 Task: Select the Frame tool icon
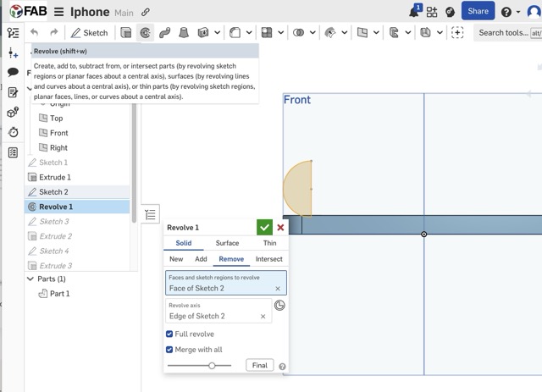(x=425, y=33)
